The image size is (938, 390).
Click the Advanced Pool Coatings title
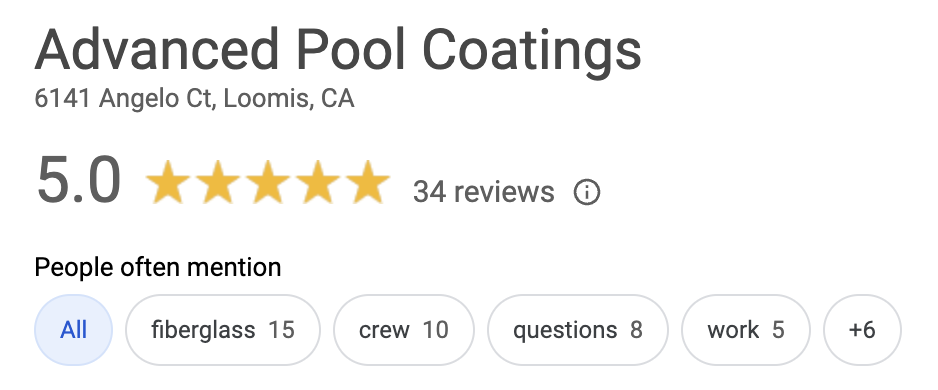point(338,50)
